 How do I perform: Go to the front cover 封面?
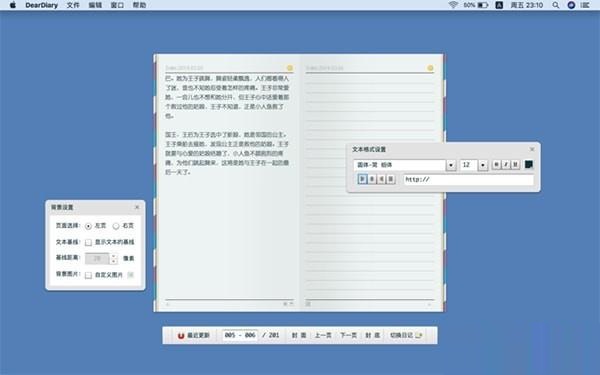[x=299, y=335]
